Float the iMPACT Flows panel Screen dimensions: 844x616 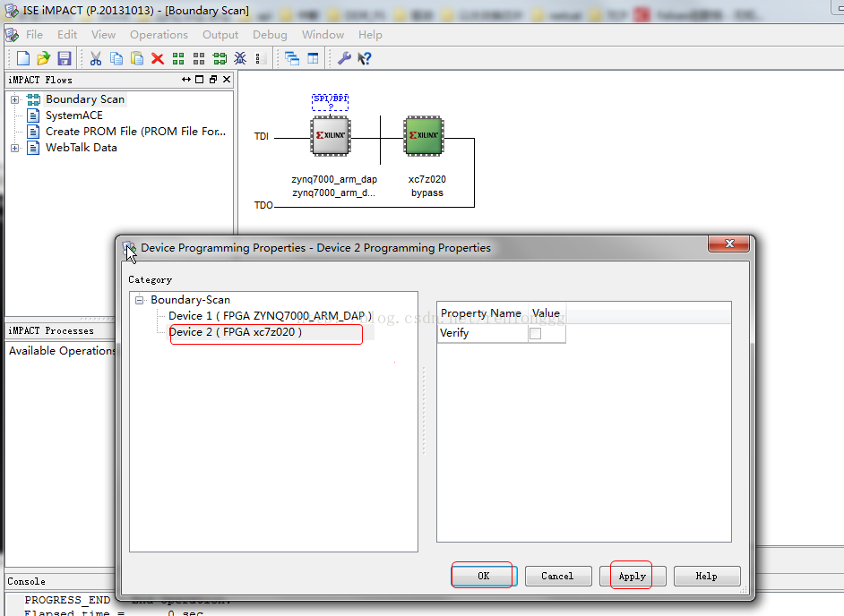pos(213,80)
